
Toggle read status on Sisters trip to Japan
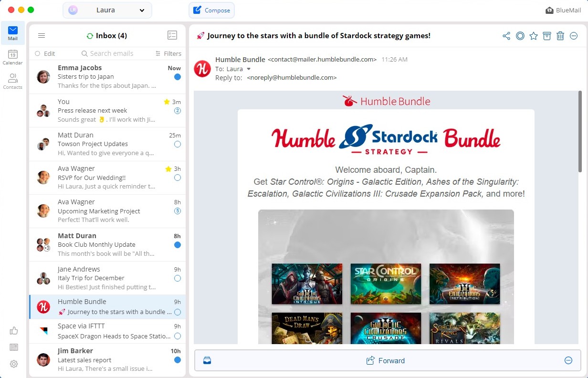[x=178, y=77]
